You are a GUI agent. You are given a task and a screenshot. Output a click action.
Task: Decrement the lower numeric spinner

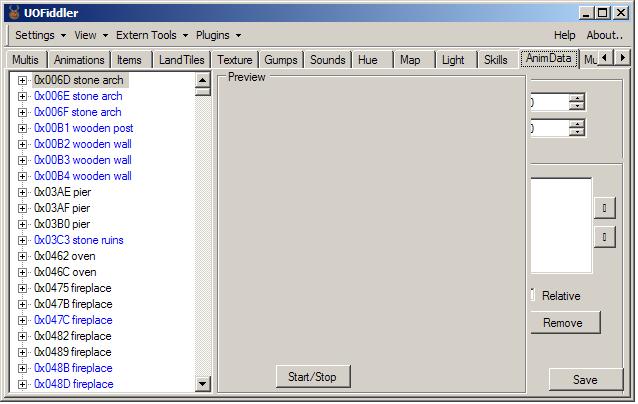tap(577, 132)
